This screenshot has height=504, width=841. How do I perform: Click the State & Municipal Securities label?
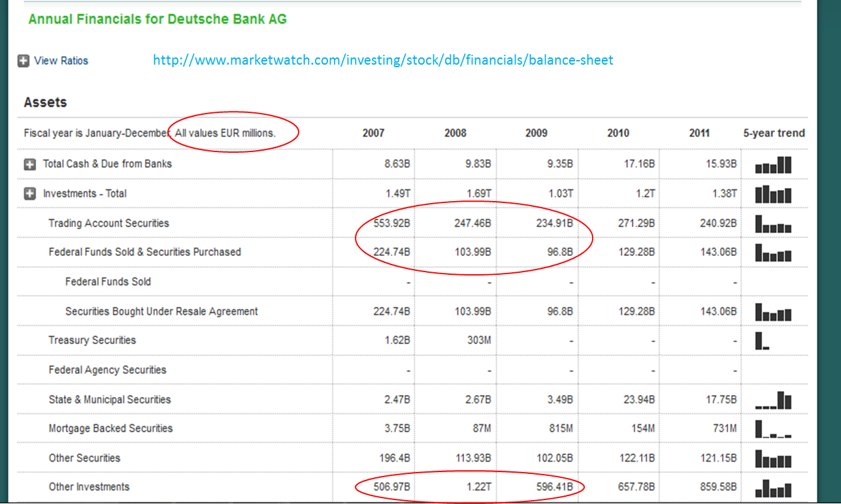pos(110,400)
